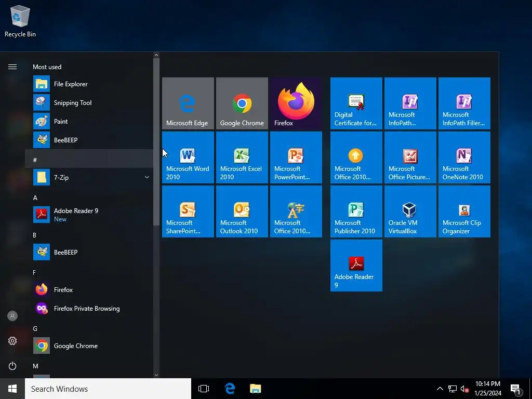
Task: Open Settings via the gear icon
Action: coord(12,341)
